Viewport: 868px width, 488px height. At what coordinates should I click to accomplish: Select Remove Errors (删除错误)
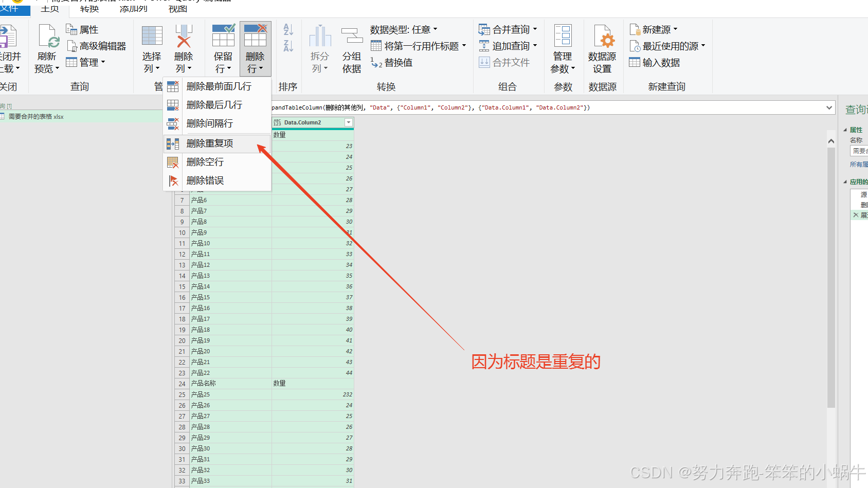pos(217,180)
